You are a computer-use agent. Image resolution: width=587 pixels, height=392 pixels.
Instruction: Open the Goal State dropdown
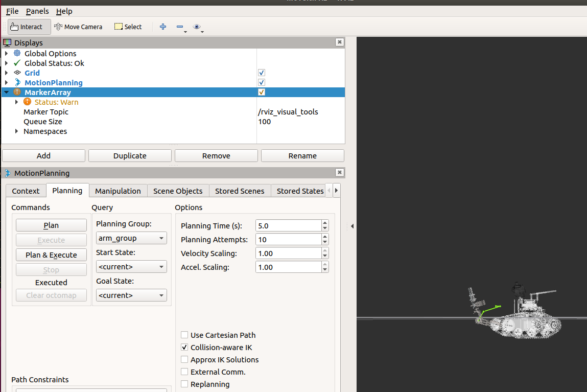[x=131, y=295]
